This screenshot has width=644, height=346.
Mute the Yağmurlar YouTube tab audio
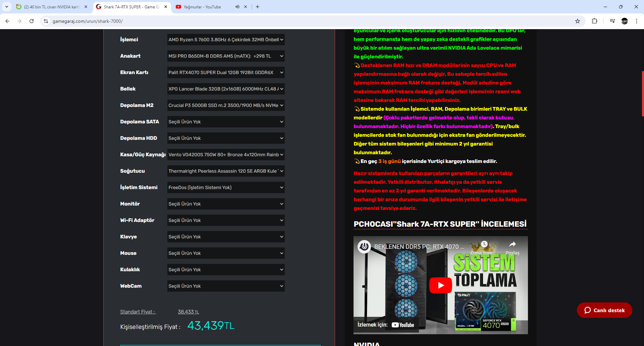(x=237, y=7)
